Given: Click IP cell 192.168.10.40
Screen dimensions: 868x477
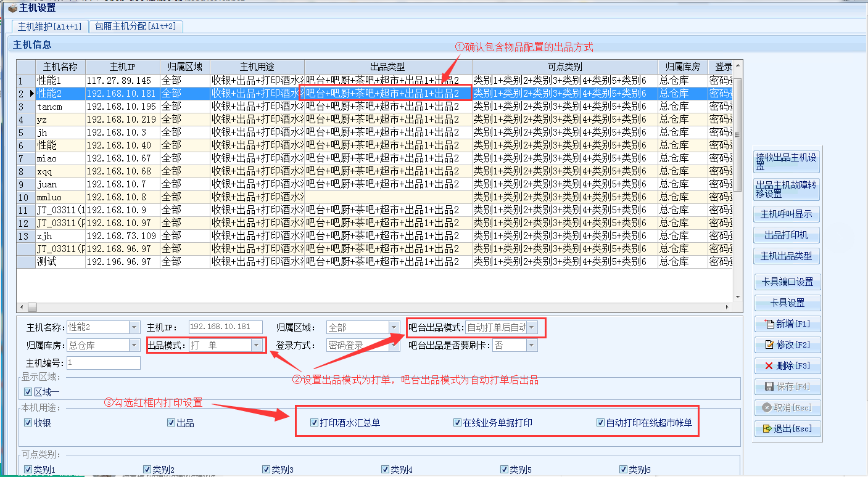Looking at the screenshot, I should [123, 145].
